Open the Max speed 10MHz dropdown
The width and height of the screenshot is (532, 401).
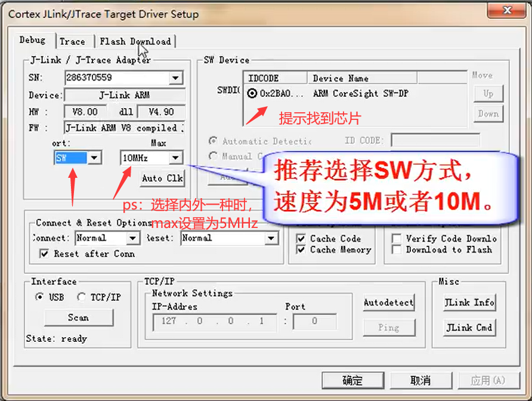click(x=175, y=157)
